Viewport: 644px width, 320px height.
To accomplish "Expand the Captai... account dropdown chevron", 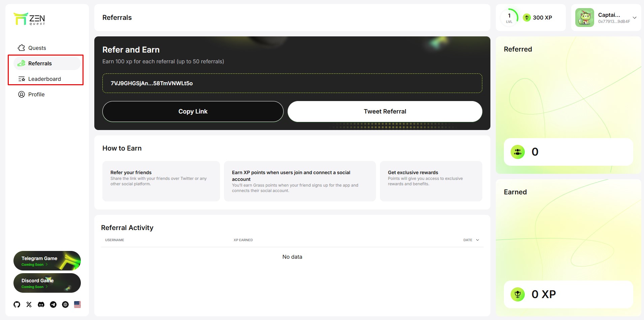I will (635, 18).
